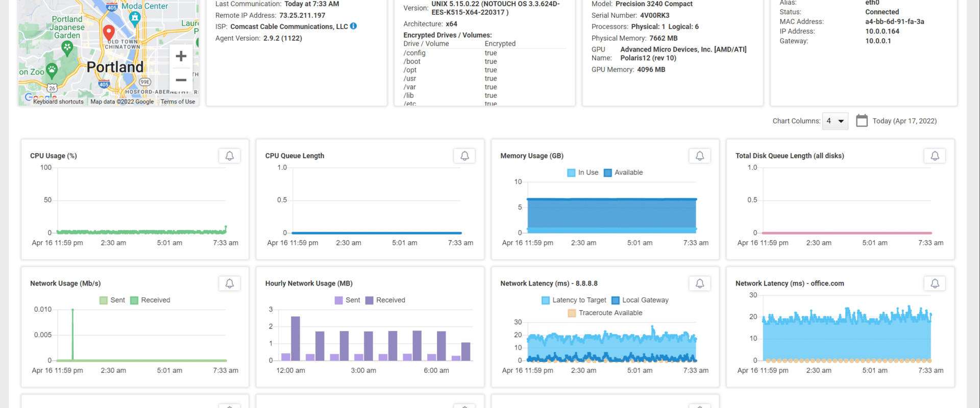Click the serial number 4V00RK3
The width and height of the screenshot is (980, 408).
pyautogui.click(x=655, y=15)
